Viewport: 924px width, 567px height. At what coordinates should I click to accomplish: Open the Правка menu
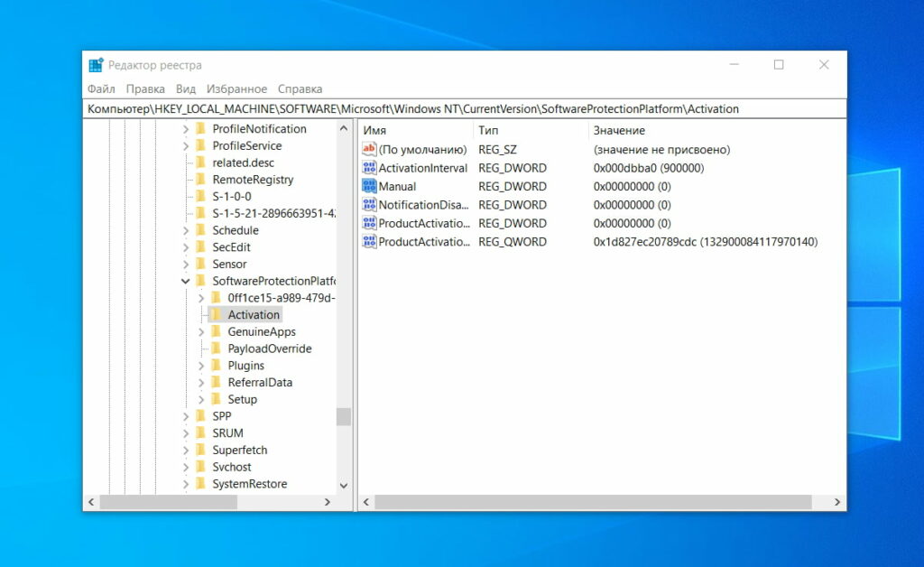point(146,88)
